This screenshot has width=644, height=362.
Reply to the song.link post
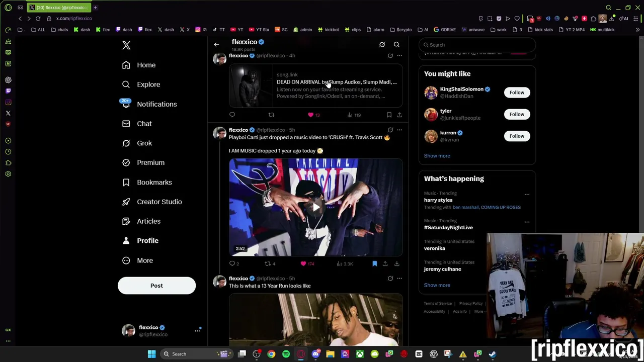(x=232, y=115)
